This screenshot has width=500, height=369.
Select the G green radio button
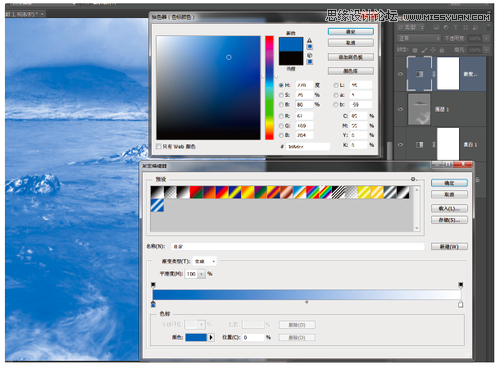281,126
